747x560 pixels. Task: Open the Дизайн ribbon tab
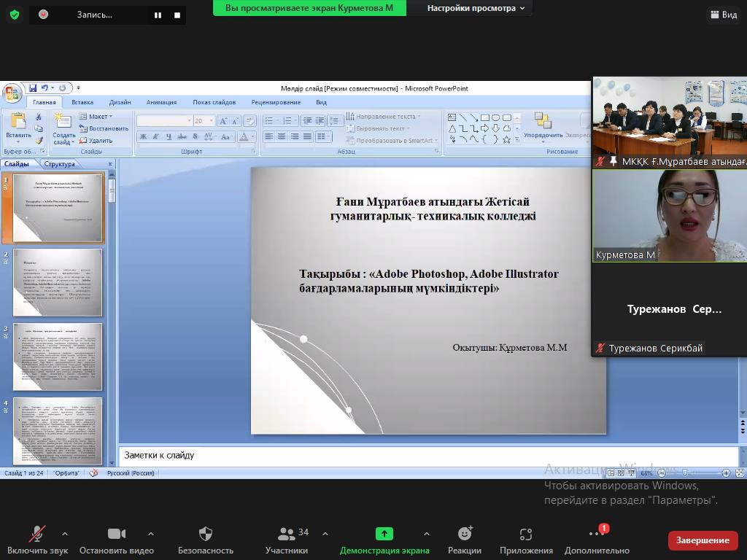[x=120, y=102]
